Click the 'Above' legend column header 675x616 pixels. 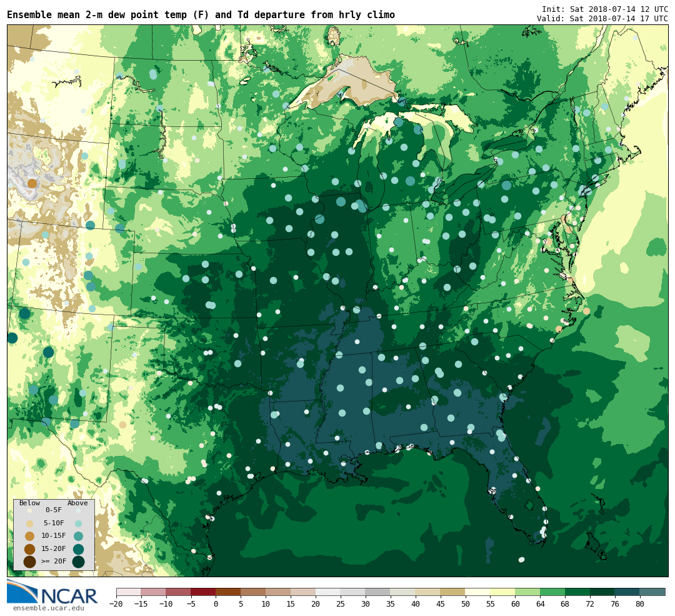(77, 503)
